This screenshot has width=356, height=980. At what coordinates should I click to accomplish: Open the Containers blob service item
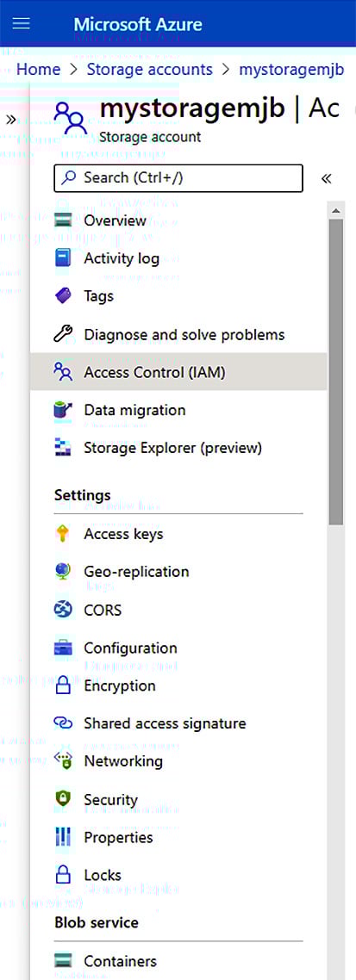pyautogui.click(x=178, y=961)
